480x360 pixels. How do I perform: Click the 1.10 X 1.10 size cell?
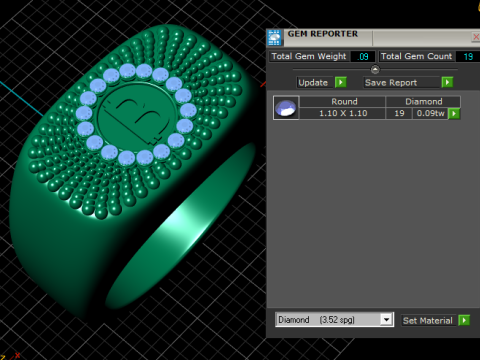343,113
